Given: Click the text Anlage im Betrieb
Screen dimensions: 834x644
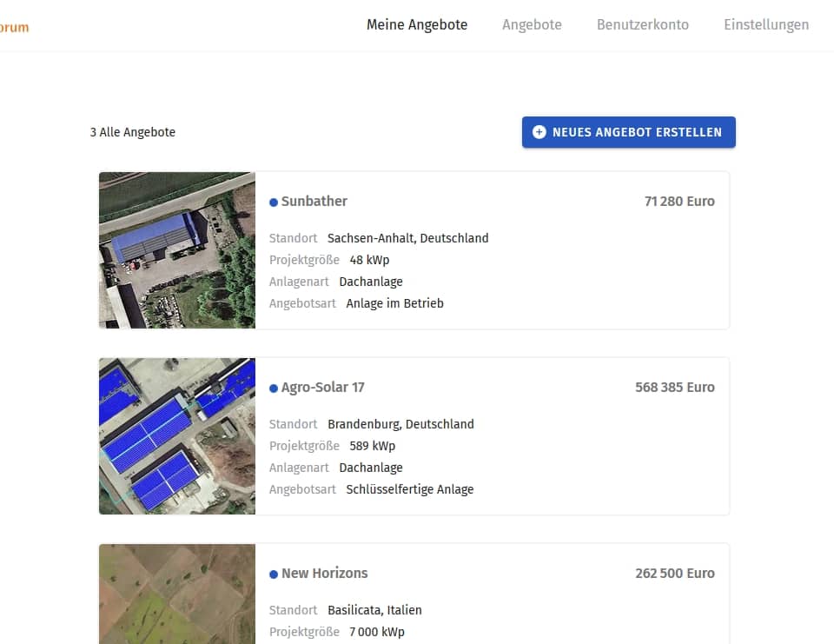Looking at the screenshot, I should point(394,303).
